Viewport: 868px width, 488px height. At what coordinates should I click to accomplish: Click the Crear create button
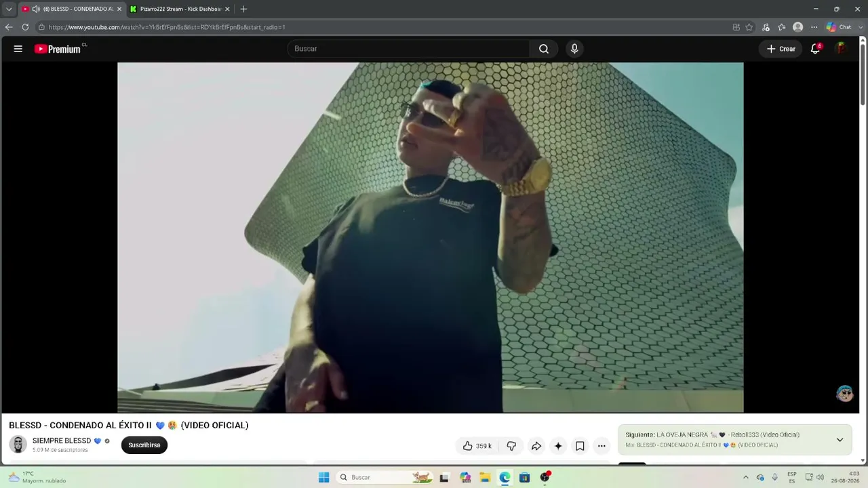(781, 49)
